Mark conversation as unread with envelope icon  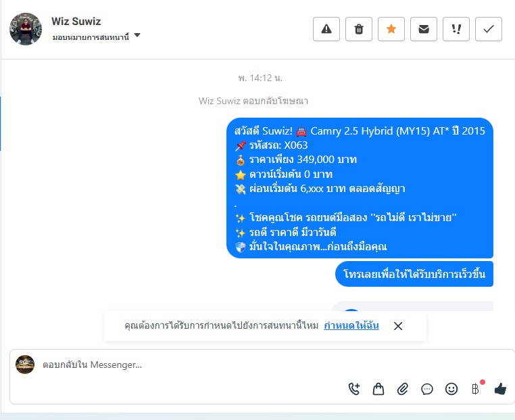point(424,29)
